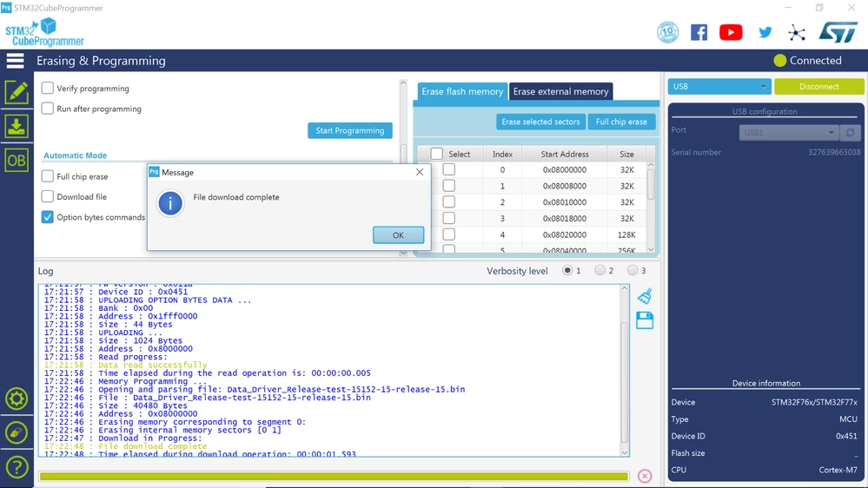Click scroll up arrow of the log
The image size is (868, 488).
pos(625,288)
